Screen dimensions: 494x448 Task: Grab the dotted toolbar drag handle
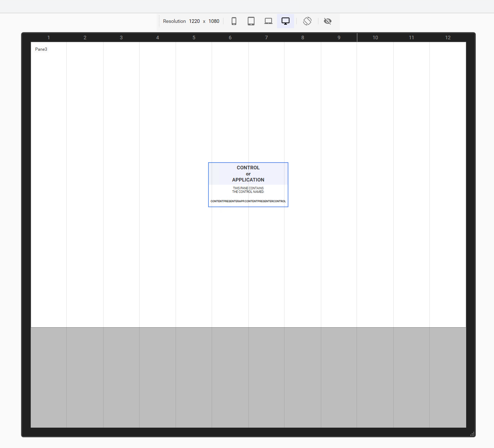159,21
